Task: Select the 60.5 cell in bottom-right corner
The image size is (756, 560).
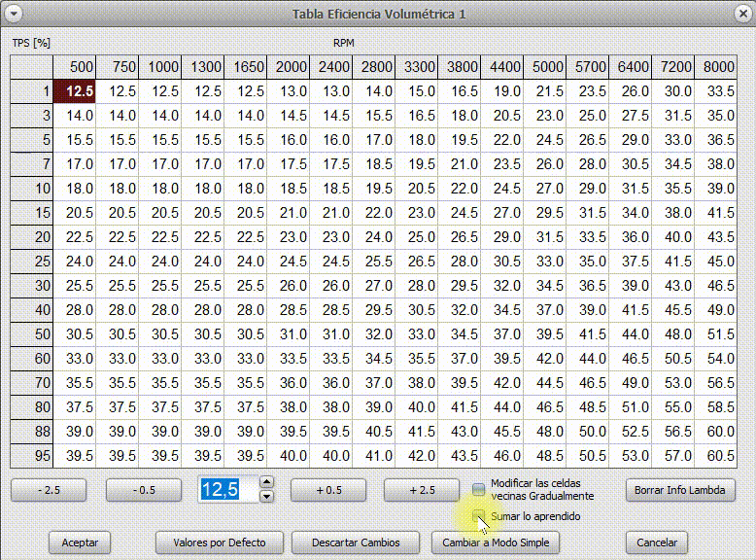Action: pyautogui.click(x=719, y=455)
